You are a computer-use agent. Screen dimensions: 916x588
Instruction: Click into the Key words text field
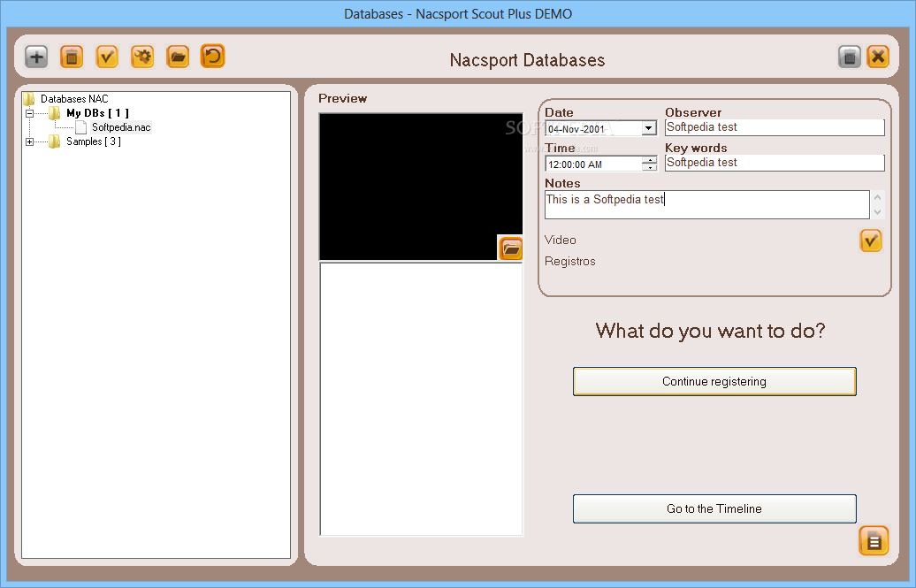(775, 163)
